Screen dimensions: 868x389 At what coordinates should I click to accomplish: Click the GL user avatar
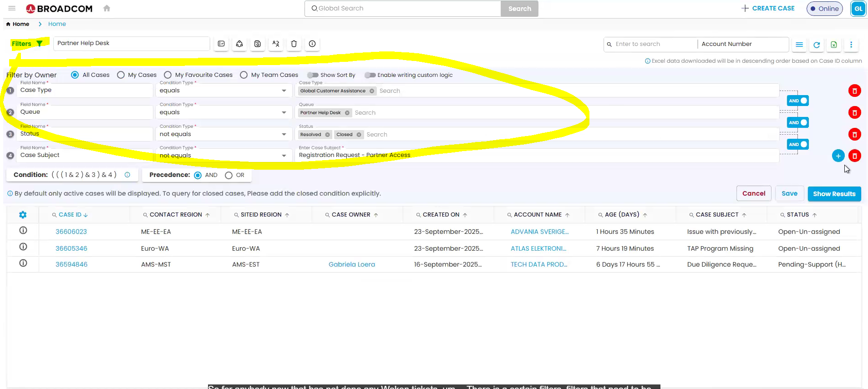pos(858,9)
